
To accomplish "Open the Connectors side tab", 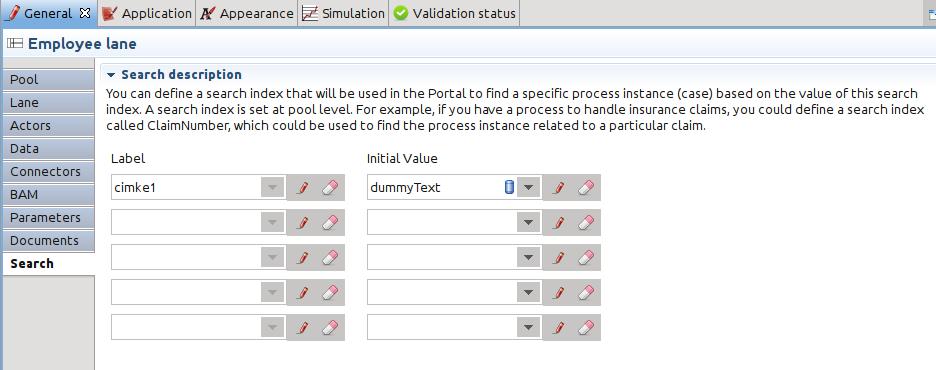I will pos(48,172).
